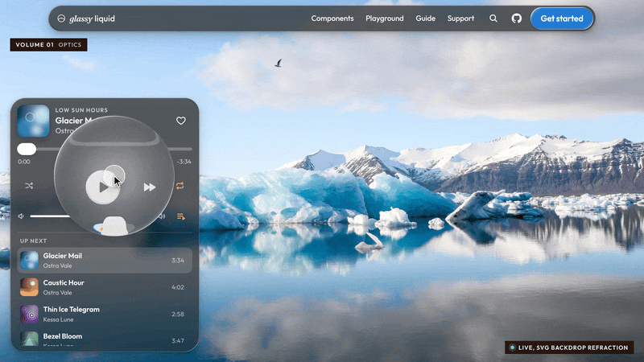Click the glassy liquid brand name
644x362 pixels.
click(x=92, y=19)
